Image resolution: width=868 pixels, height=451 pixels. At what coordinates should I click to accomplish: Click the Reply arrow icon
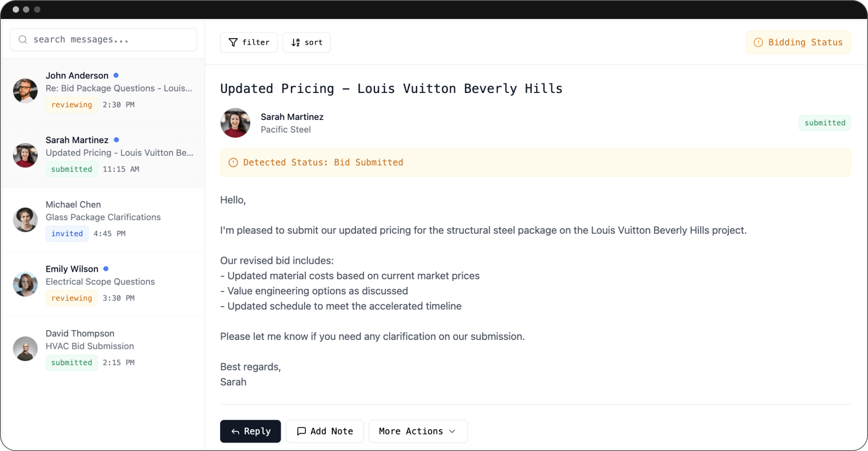tap(235, 432)
